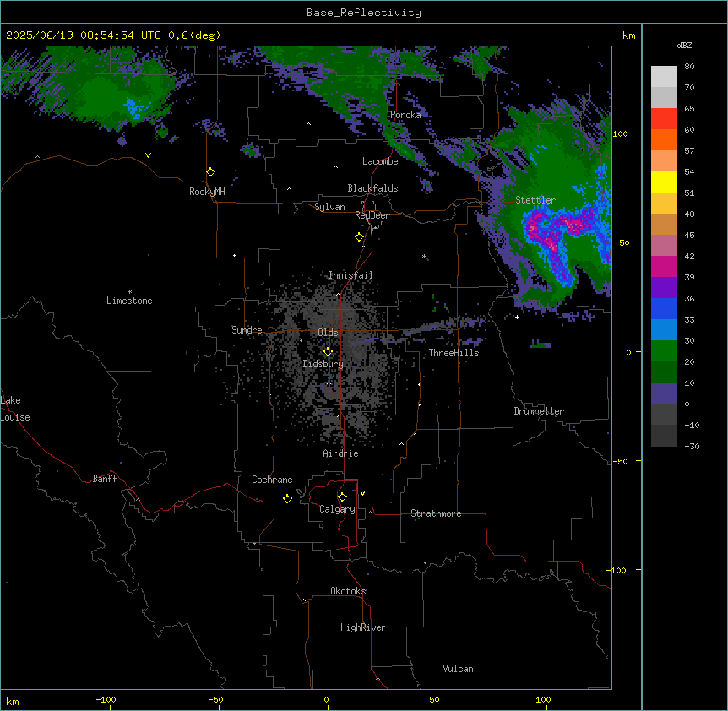Click the ThreeHills label
The image size is (728, 711).
454,353
